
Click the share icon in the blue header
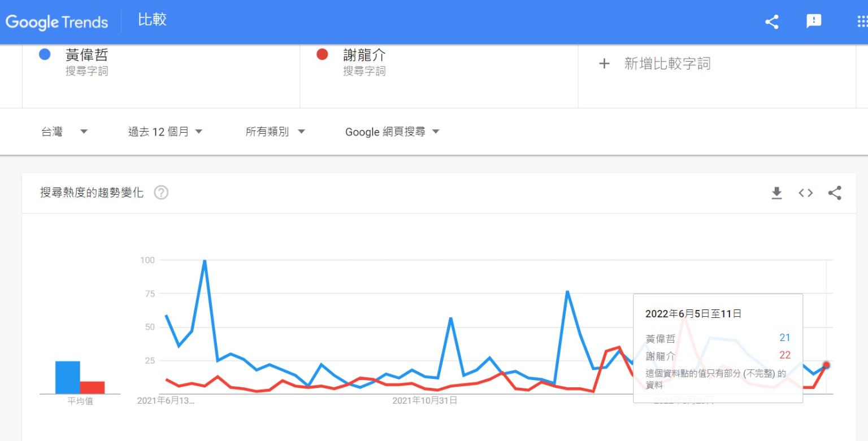(x=771, y=21)
